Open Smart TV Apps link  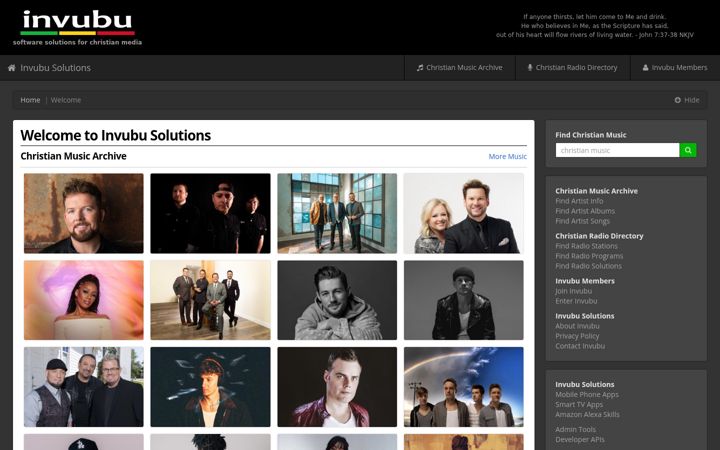[579, 405]
